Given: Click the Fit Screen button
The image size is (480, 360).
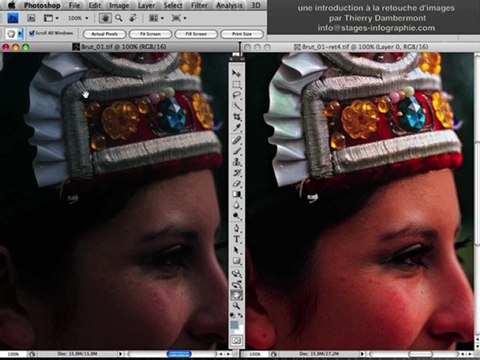Looking at the screenshot, I should click(150, 34).
